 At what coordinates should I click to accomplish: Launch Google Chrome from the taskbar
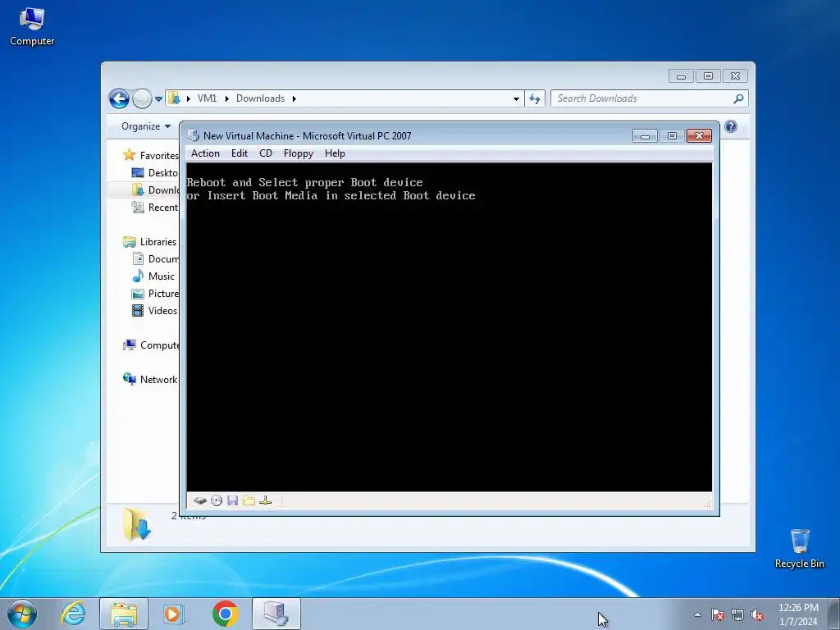[x=225, y=614]
